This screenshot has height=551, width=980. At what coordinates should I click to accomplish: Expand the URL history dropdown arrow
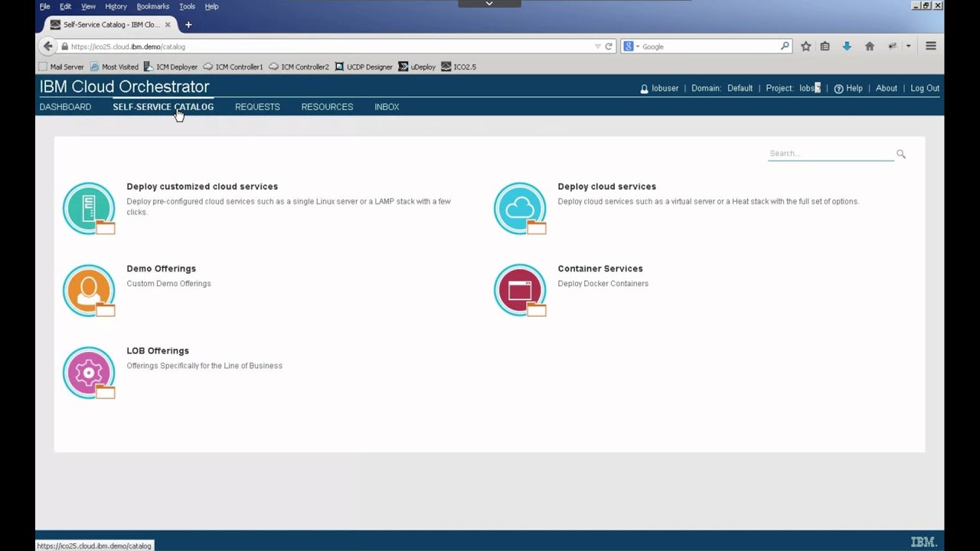click(x=598, y=46)
